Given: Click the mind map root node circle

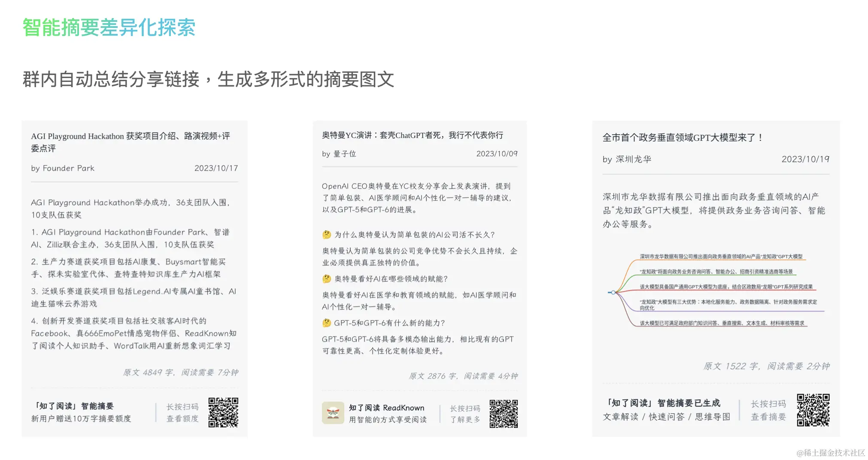Looking at the screenshot, I should 613,292.
